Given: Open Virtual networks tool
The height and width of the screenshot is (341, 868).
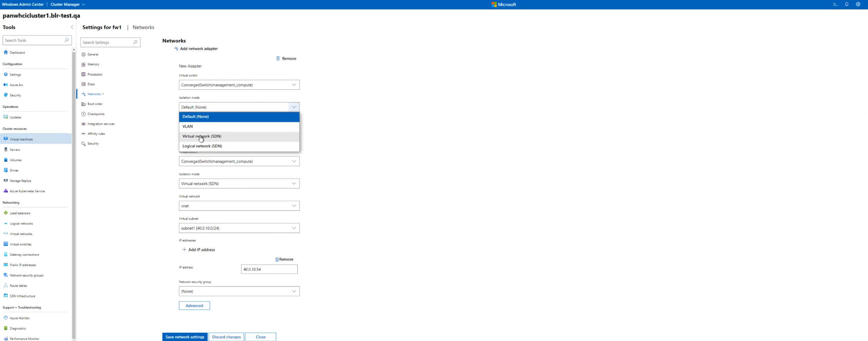Looking at the screenshot, I should [x=21, y=234].
